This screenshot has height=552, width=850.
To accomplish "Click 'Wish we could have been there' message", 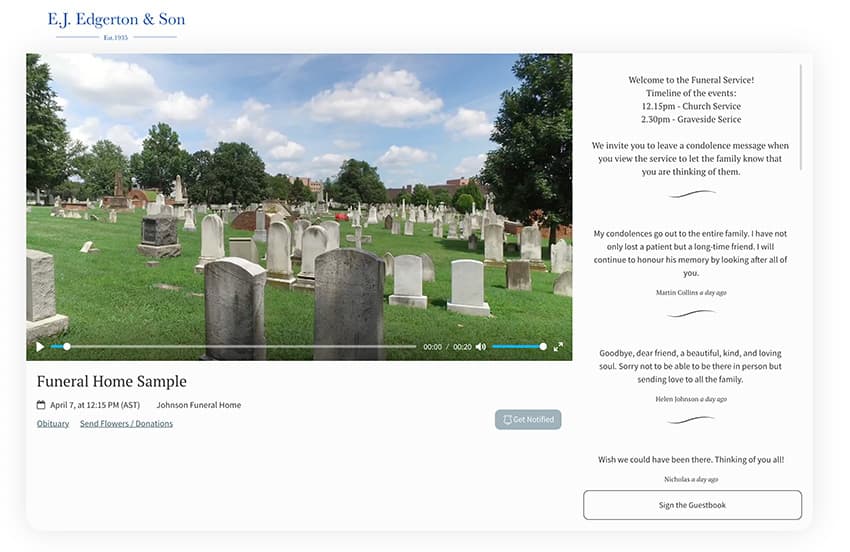I will tap(691, 459).
